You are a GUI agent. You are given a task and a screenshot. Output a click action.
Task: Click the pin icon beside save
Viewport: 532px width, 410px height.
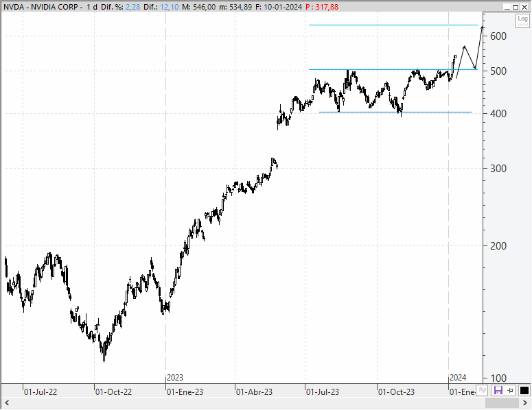coord(510,390)
